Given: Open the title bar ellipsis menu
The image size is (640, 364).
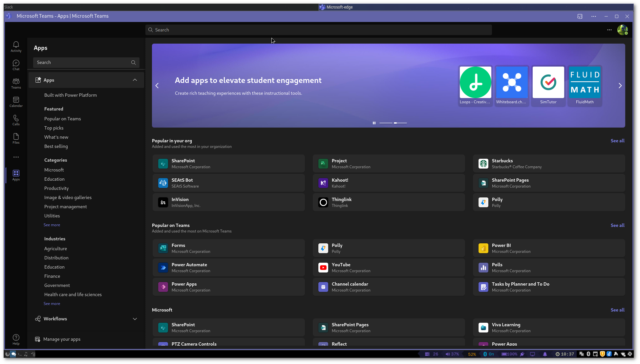Looking at the screenshot, I should (593, 16).
